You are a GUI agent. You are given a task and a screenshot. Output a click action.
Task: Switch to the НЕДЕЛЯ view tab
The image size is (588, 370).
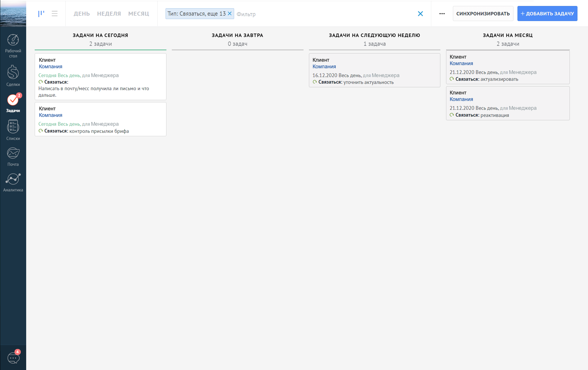109,14
